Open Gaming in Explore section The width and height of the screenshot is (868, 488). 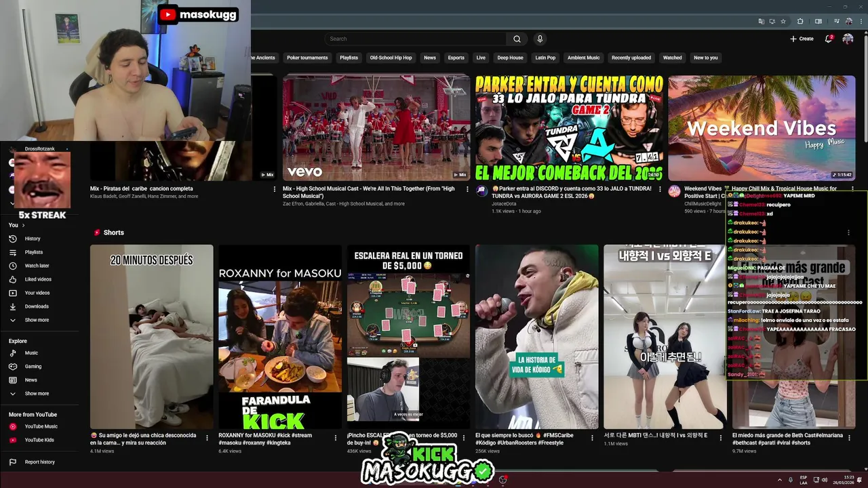[33, 367]
